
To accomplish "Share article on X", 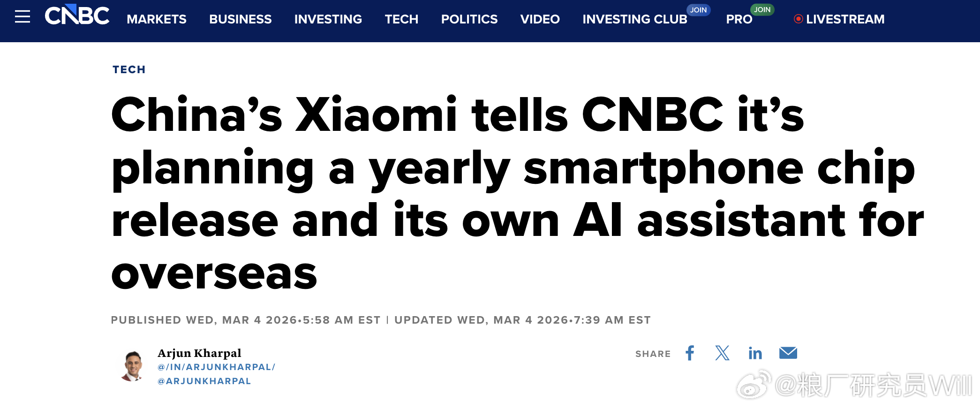I will [722, 353].
